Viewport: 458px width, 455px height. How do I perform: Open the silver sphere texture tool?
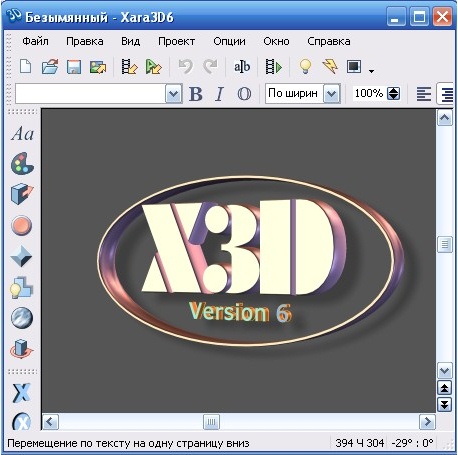[22, 318]
